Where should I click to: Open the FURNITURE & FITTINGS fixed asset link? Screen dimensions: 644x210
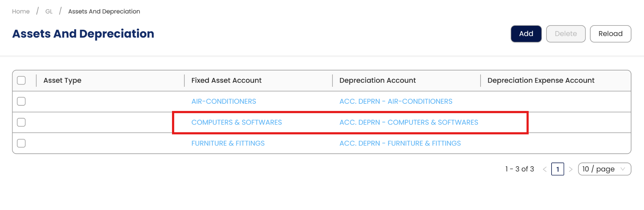click(x=228, y=143)
